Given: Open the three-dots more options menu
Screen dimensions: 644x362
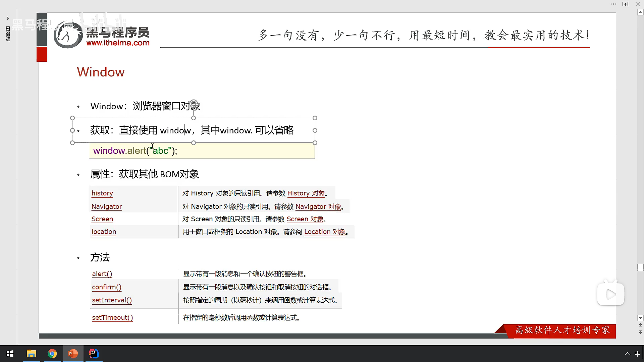Looking at the screenshot, I should click(613, 4).
